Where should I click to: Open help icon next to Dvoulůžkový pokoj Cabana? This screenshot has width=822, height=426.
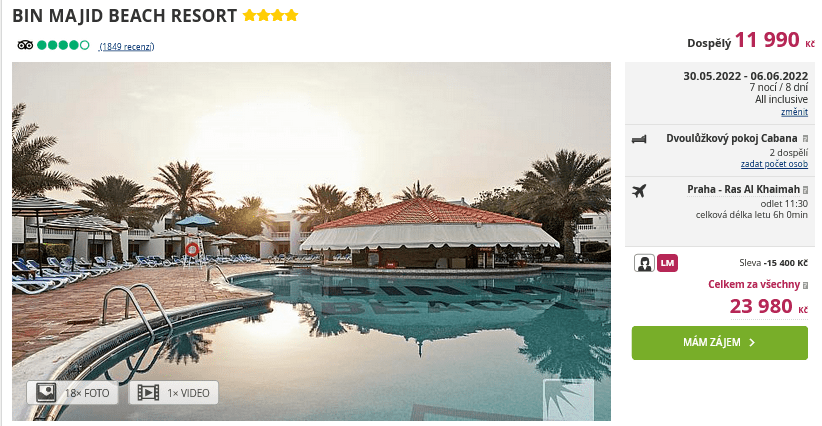(805, 139)
